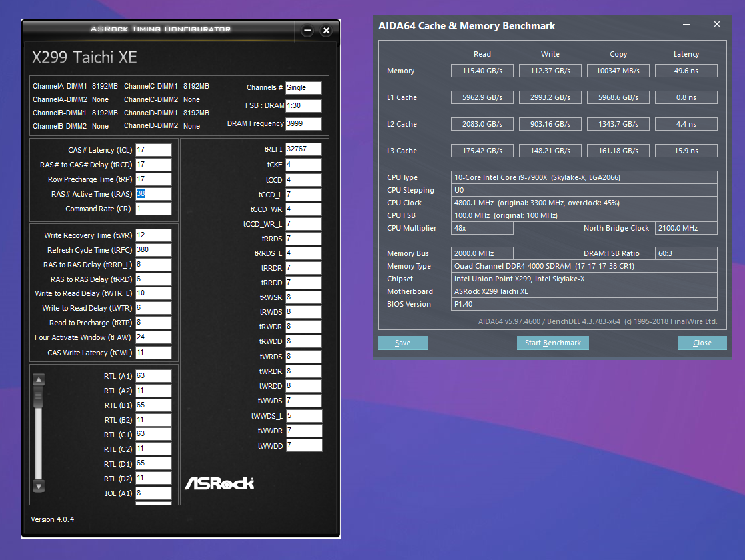Click the ASRock logo in Timing Configurator
The height and width of the screenshot is (560, 745).
(x=219, y=483)
